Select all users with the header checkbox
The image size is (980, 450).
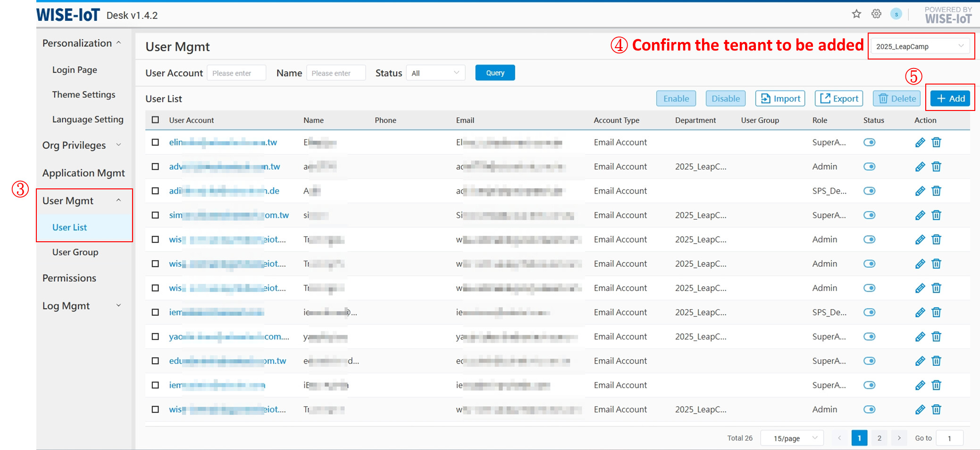[x=155, y=120]
